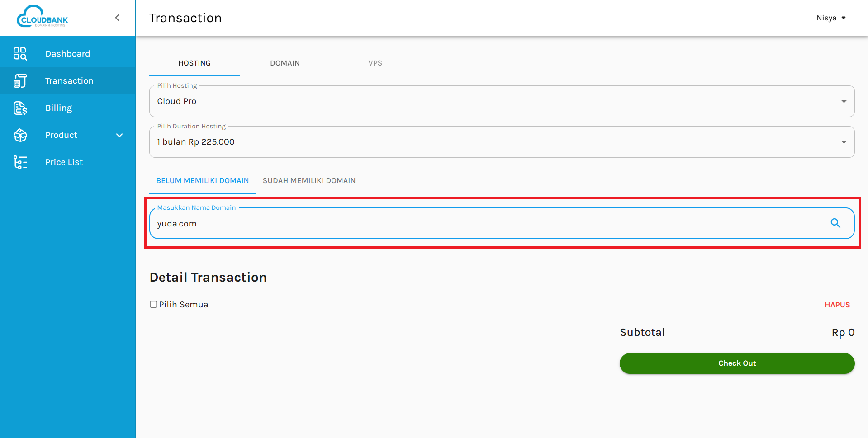
Task: Expand the Product submenu chevron
Action: pyautogui.click(x=119, y=135)
